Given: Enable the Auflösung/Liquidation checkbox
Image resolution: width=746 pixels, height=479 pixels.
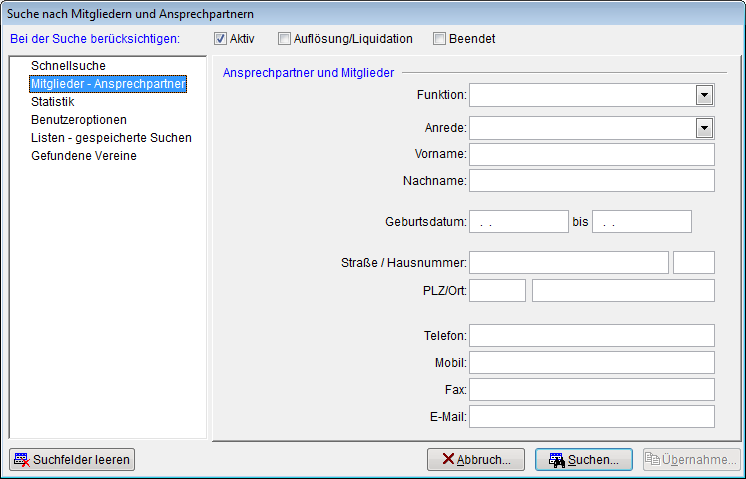Looking at the screenshot, I should tap(284, 39).
